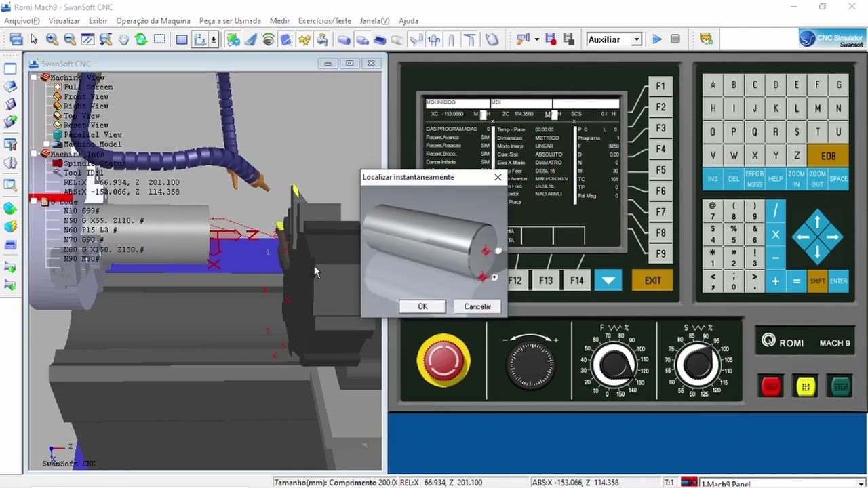Click the jog handwheel dial

(x=531, y=365)
